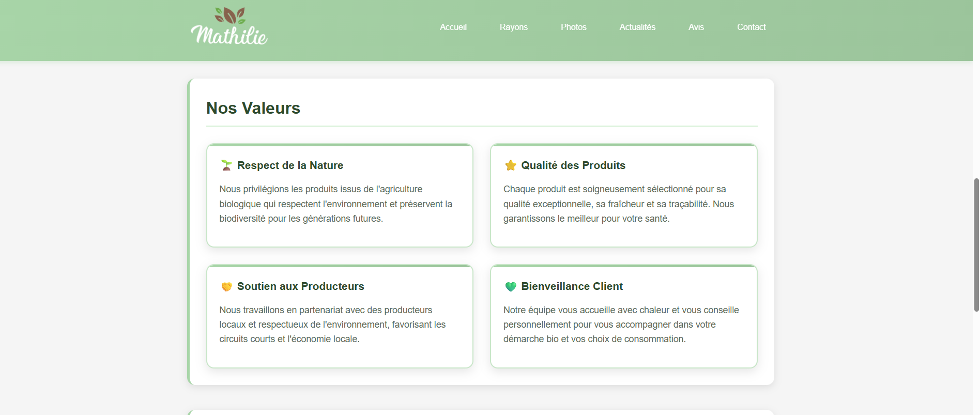
Task: Navigate to Actualités
Action: tap(637, 27)
